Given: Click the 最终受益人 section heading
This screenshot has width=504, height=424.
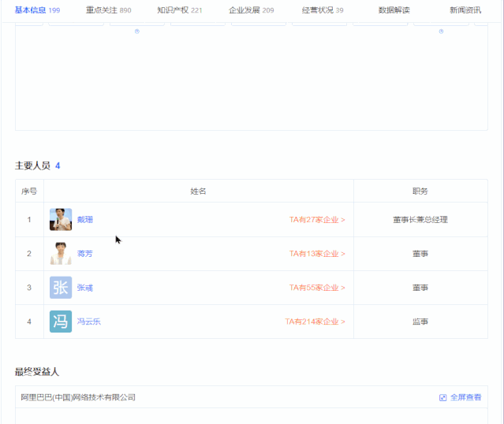Looking at the screenshot, I should coord(37,372).
